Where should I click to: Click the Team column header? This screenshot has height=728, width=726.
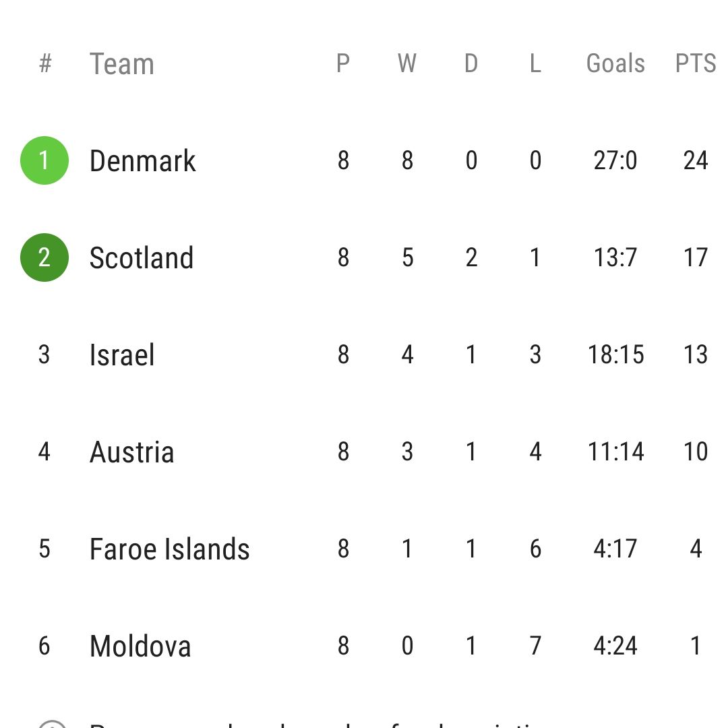[x=121, y=63]
